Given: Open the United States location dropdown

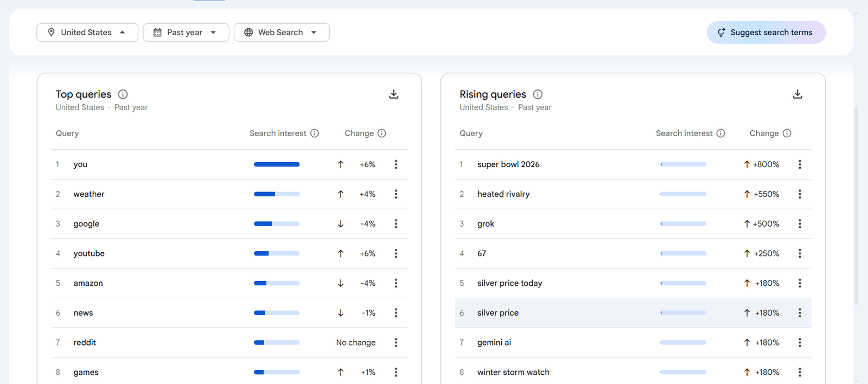Looking at the screenshot, I should tap(87, 33).
